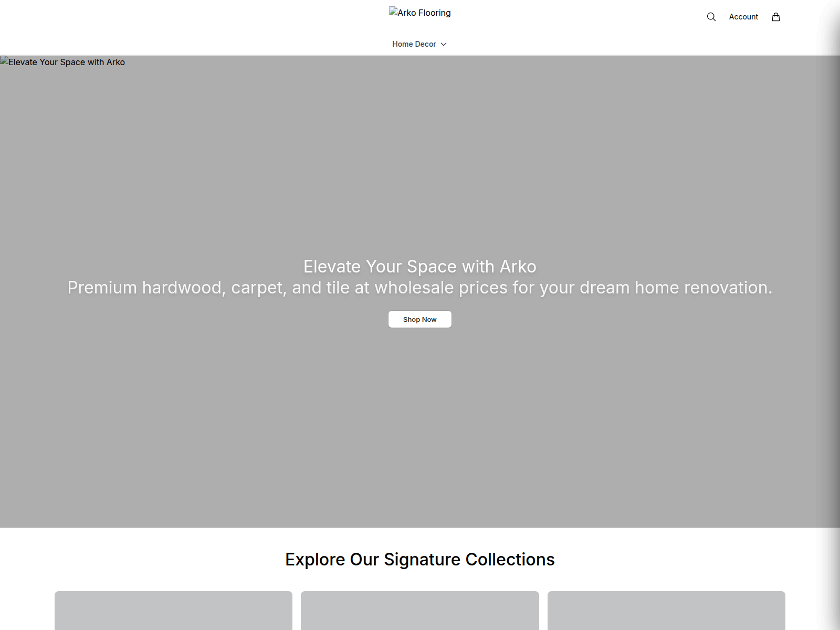Click the Arko Flooring logo
Image resolution: width=840 pixels, height=630 pixels.
[x=420, y=13]
